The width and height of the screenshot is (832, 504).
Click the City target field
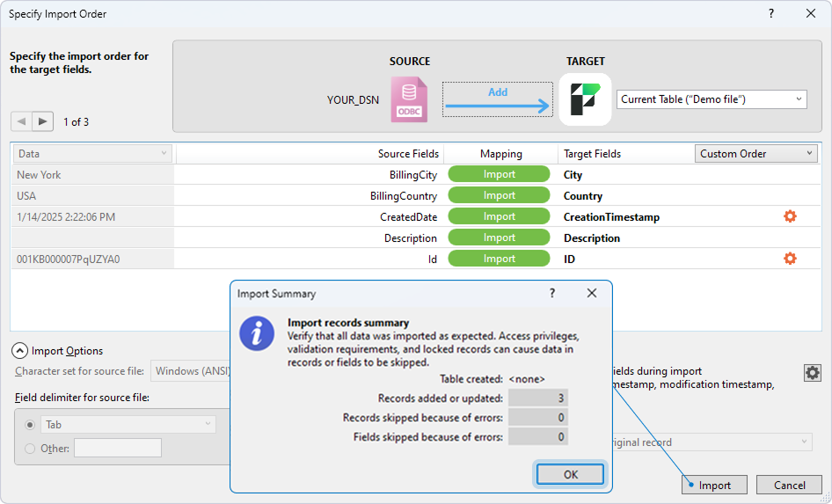573,175
